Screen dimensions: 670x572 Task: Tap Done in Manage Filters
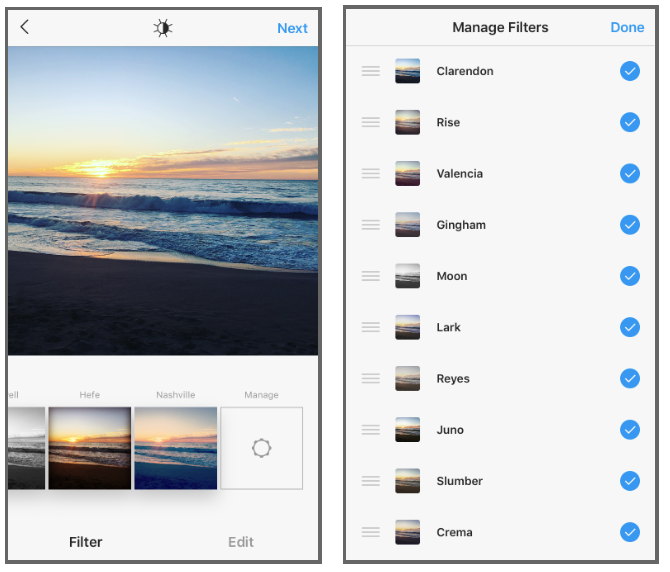627,27
